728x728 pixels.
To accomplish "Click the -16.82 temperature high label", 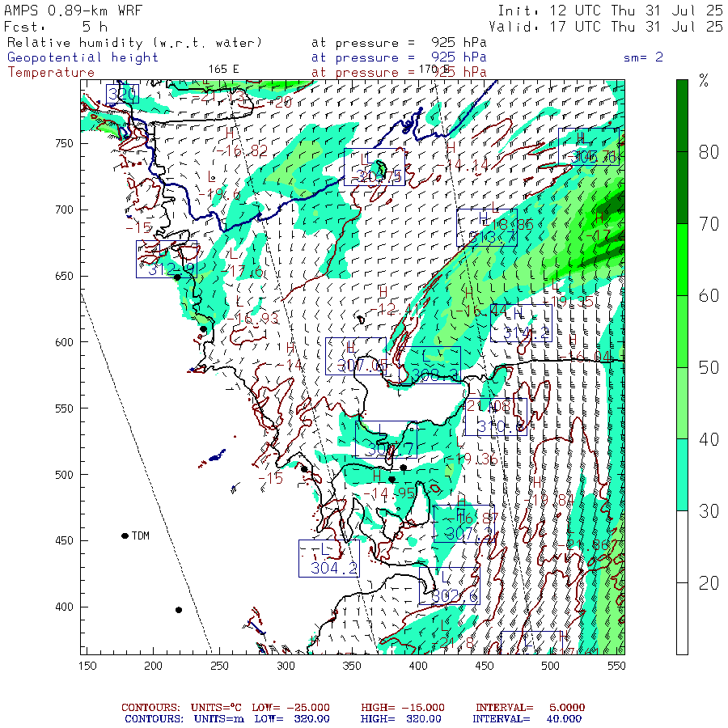I will (242, 151).
